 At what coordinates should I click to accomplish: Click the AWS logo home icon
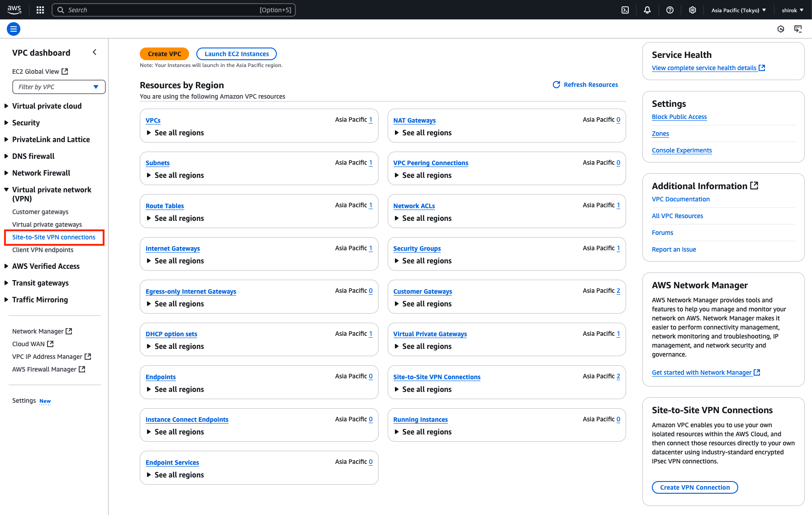[14, 10]
